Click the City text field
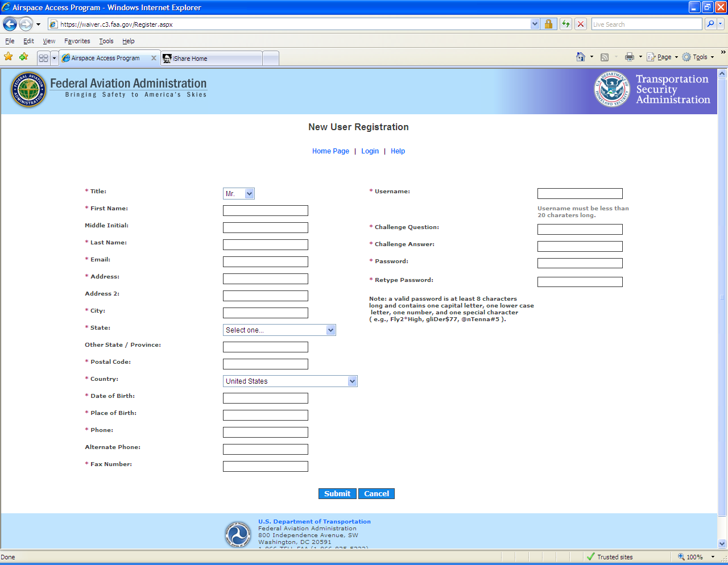This screenshot has width=728, height=565. (x=266, y=313)
